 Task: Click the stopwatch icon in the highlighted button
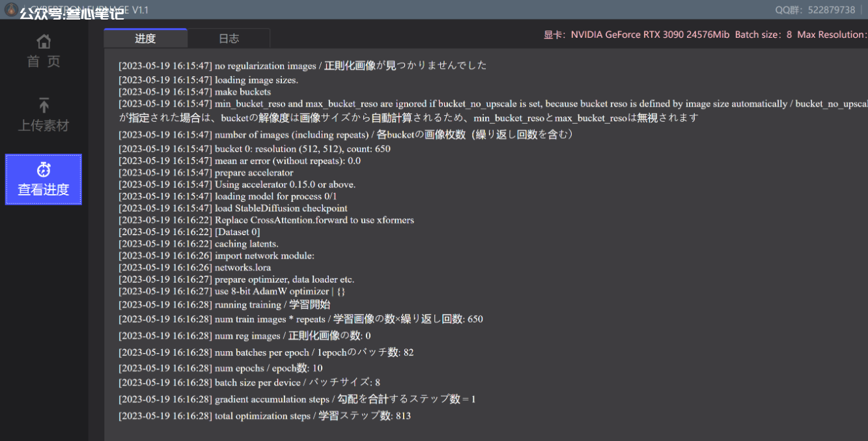tap(44, 170)
